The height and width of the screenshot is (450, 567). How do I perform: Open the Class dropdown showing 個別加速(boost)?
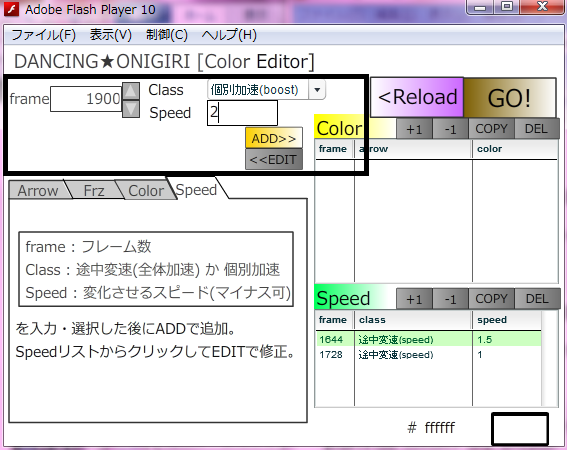267,90
